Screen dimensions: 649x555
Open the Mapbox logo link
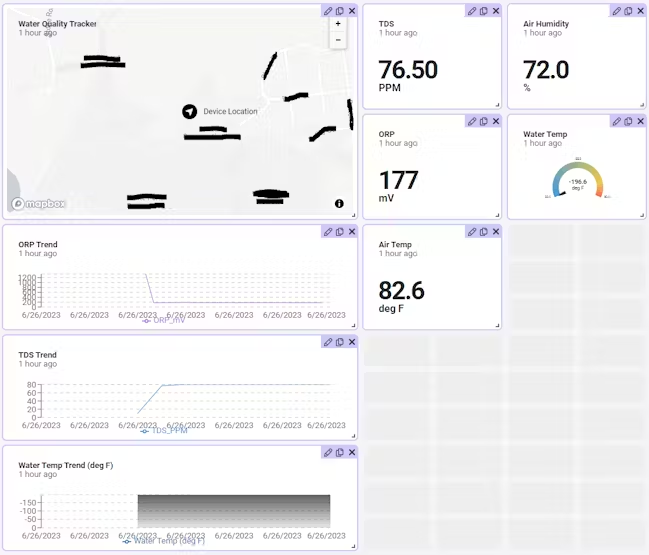tap(39, 204)
